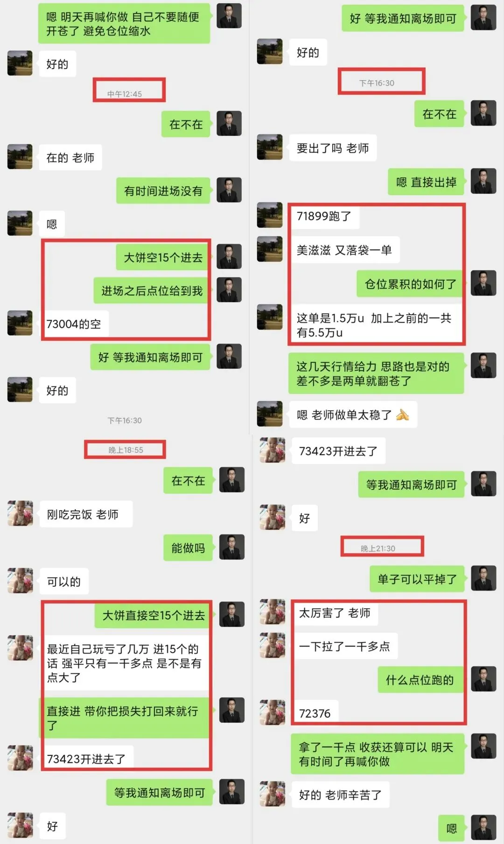Screen dimensions: 504x844
Task: Select message '嗯 老师做单太稳了'
Action: (x=353, y=415)
